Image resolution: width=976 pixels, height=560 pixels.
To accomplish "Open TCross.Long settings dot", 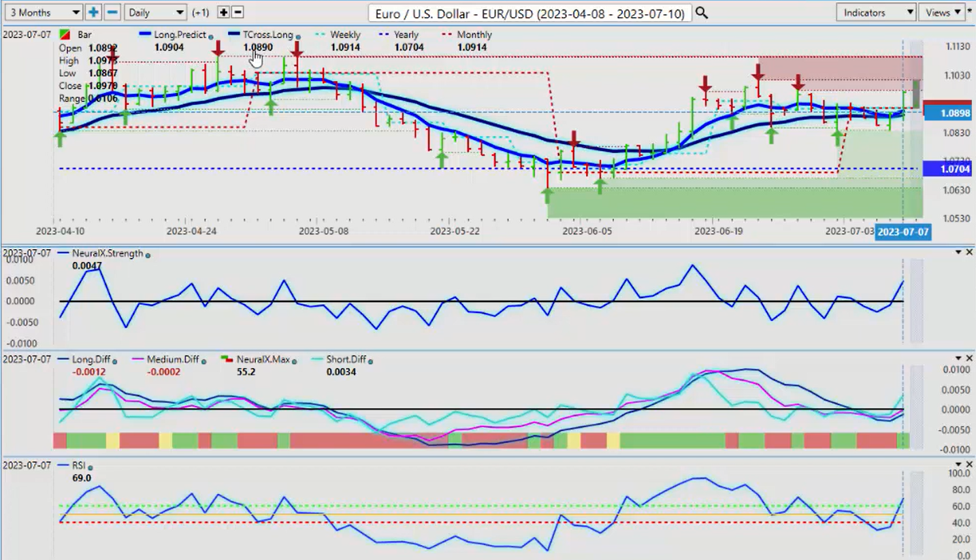I will tap(298, 37).
